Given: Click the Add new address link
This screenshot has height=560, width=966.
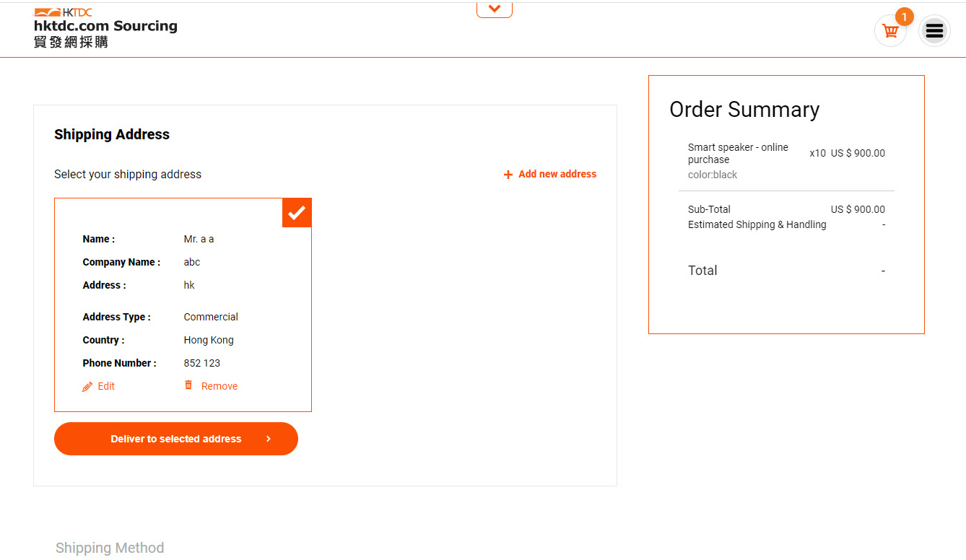Looking at the screenshot, I should [x=557, y=174].
